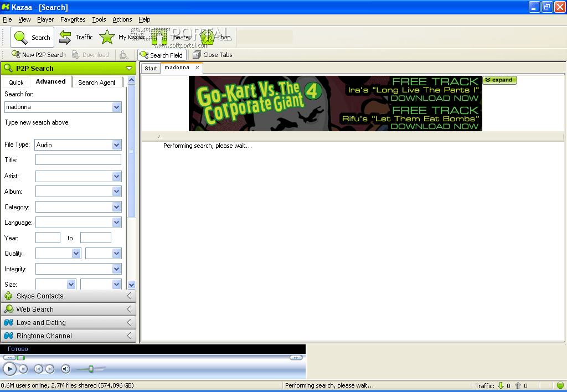Open the Traffic view

point(76,37)
